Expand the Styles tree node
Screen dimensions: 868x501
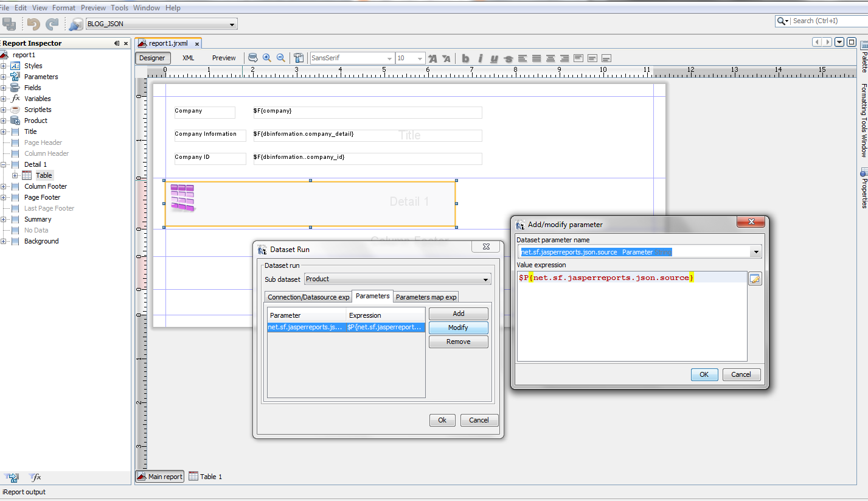[4, 66]
